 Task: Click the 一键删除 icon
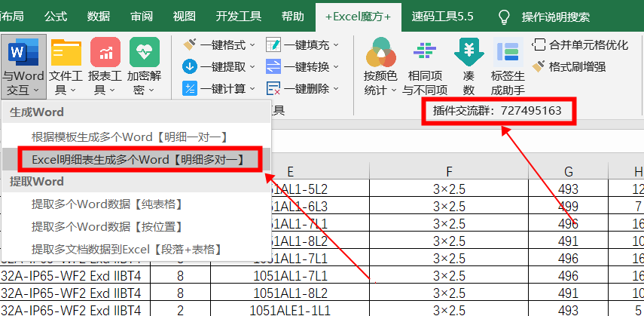[x=273, y=88]
